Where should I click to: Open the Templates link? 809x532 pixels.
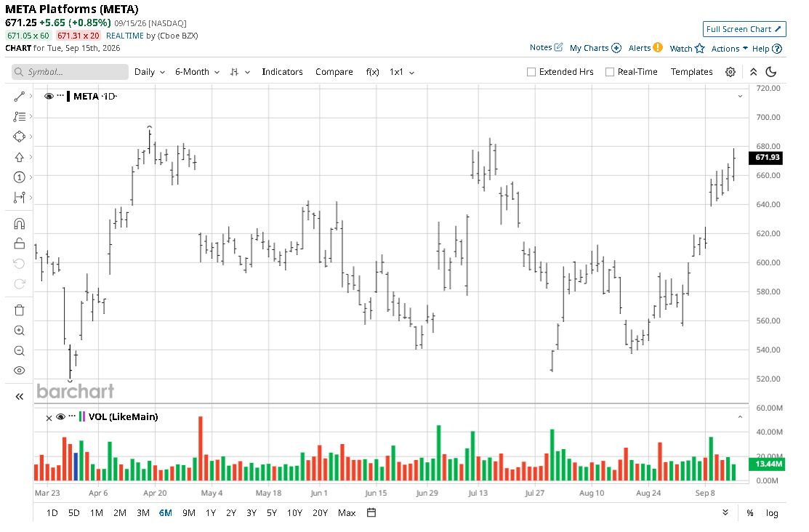point(691,72)
